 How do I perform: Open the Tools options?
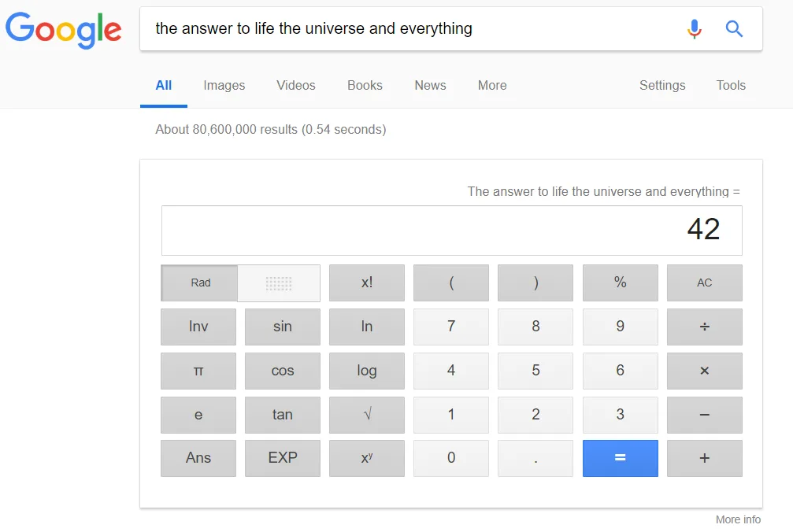pyautogui.click(x=730, y=85)
